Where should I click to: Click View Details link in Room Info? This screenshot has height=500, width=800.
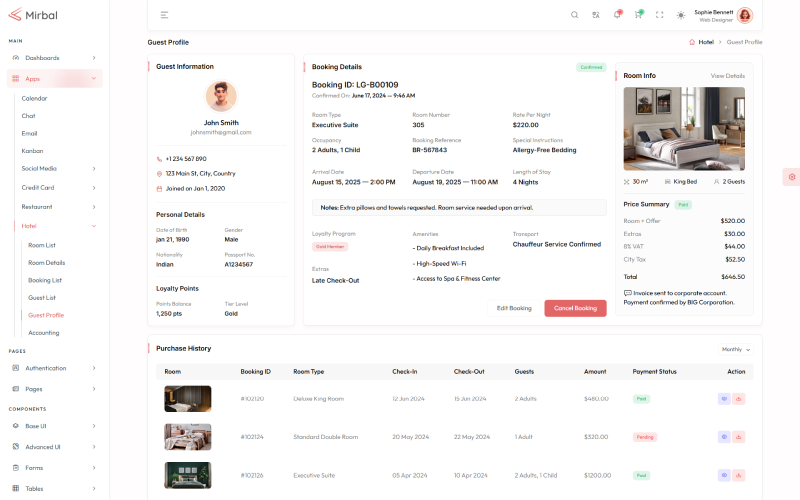tap(727, 75)
